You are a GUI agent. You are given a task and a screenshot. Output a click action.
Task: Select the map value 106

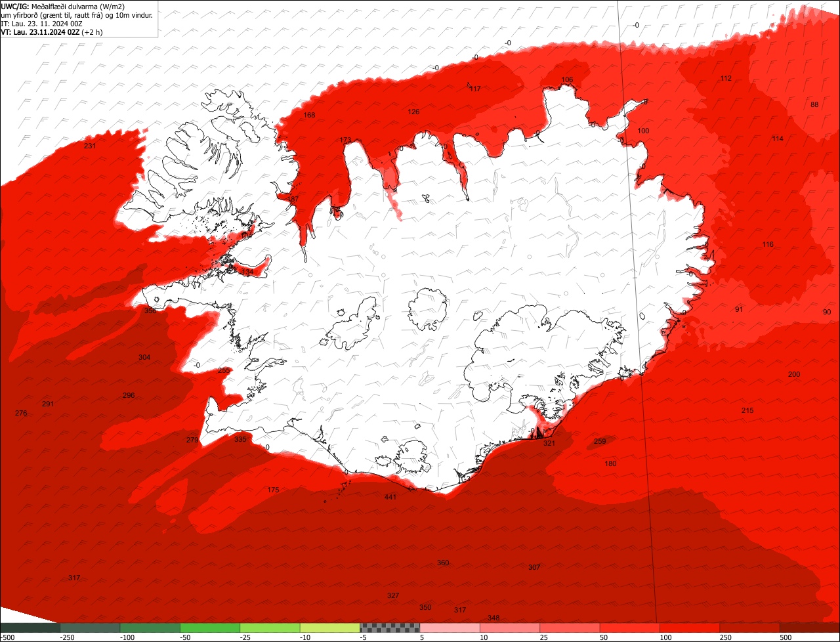568,80
